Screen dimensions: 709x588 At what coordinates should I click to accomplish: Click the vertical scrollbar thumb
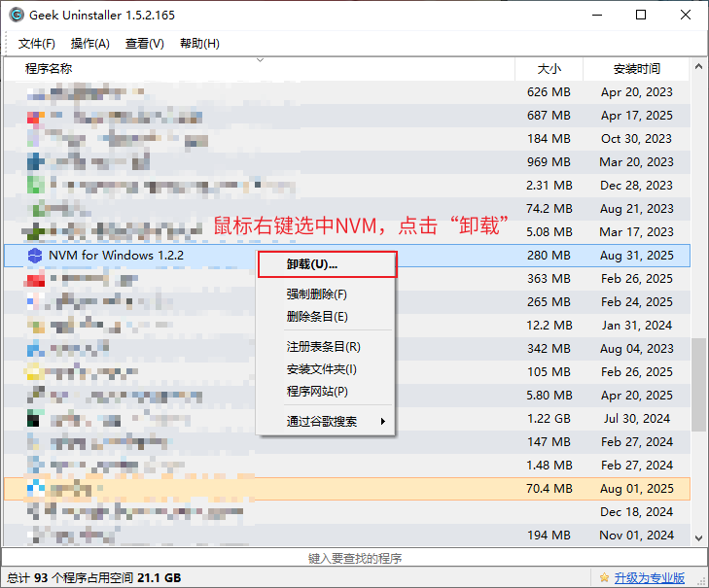tap(698, 385)
